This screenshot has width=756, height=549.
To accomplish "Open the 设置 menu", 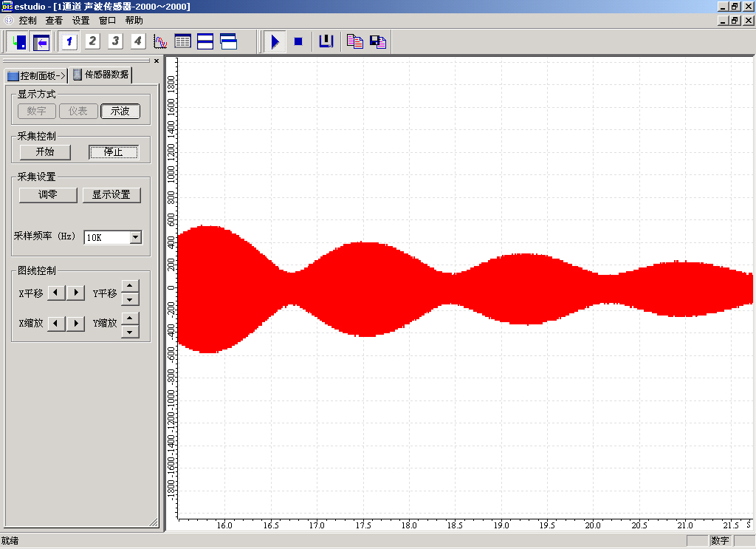I will tap(80, 21).
